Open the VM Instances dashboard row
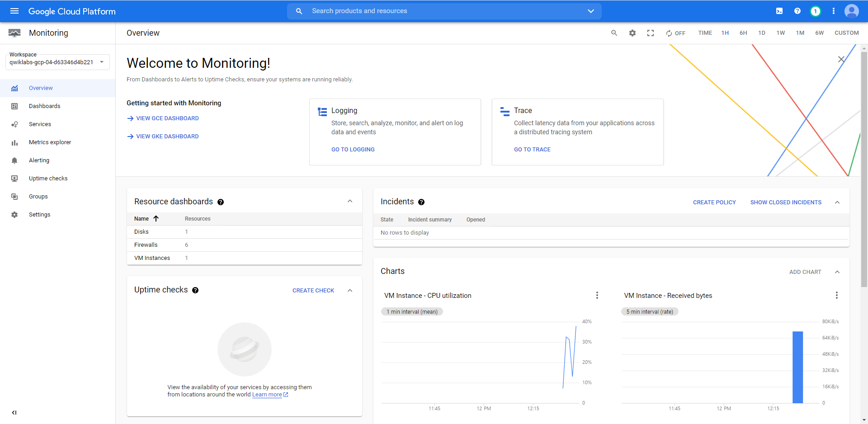The height and width of the screenshot is (424, 868). coord(245,258)
